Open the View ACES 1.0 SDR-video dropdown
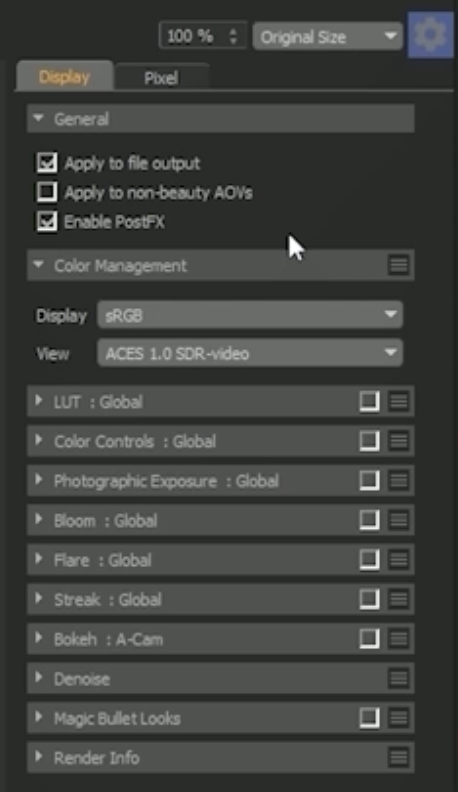 [250, 353]
